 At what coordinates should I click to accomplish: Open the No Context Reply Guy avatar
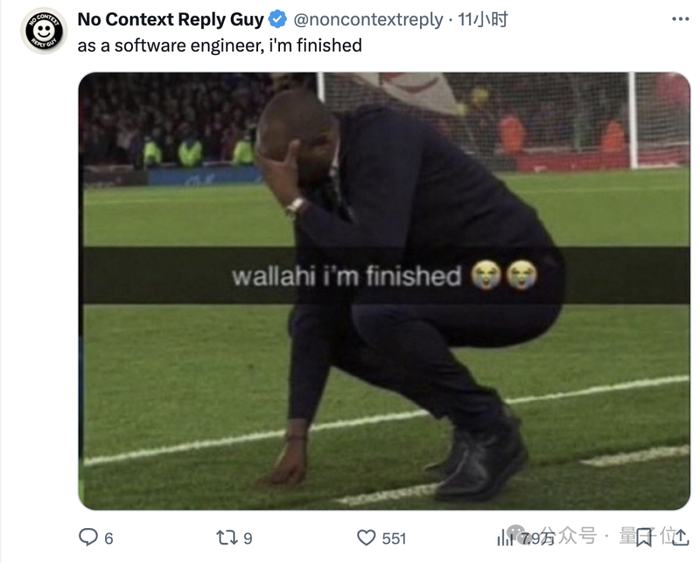(x=44, y=31)
